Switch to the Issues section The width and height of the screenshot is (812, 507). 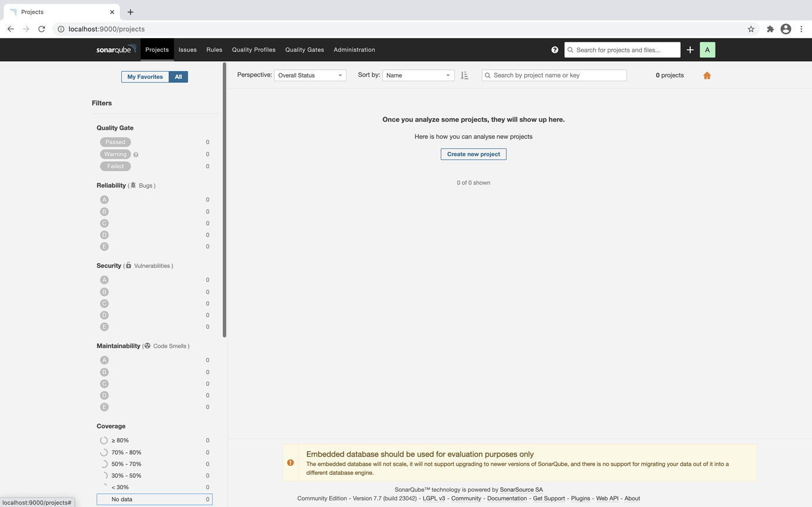187,49
